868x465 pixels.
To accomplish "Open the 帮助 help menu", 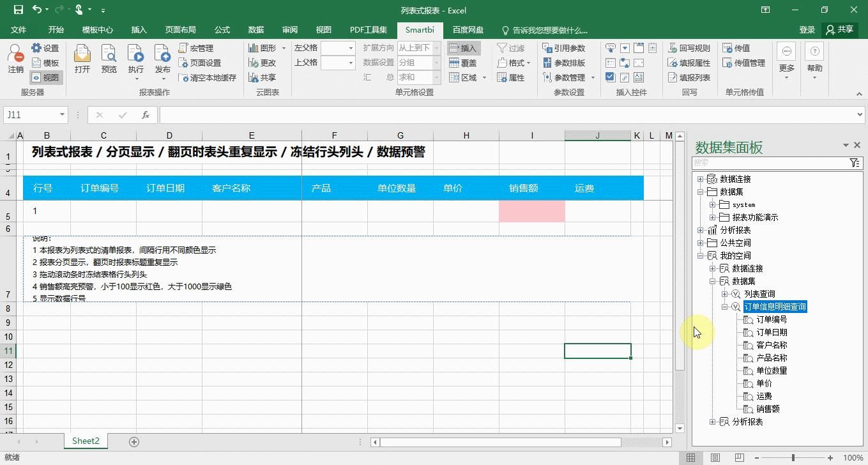I will [x=814, y=61].
